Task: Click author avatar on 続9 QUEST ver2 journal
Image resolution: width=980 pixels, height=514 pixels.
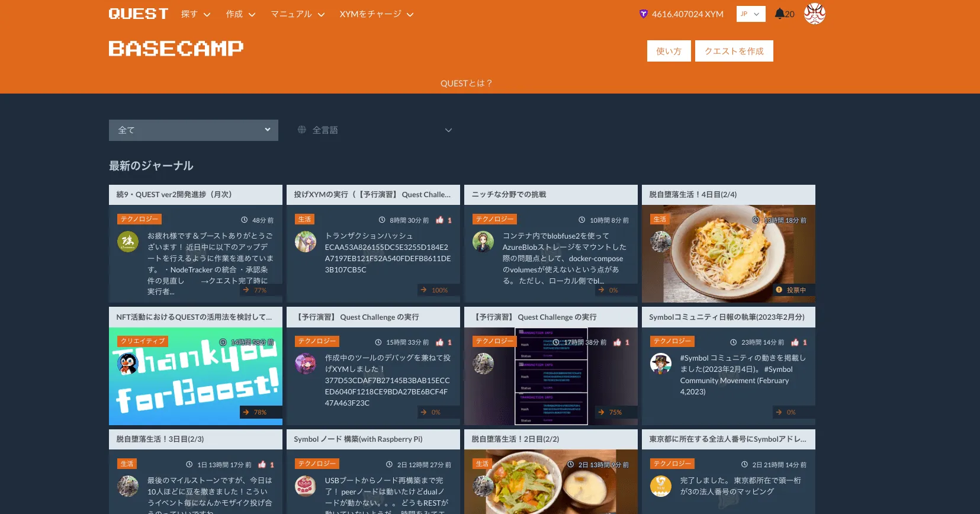Action: 128,242
